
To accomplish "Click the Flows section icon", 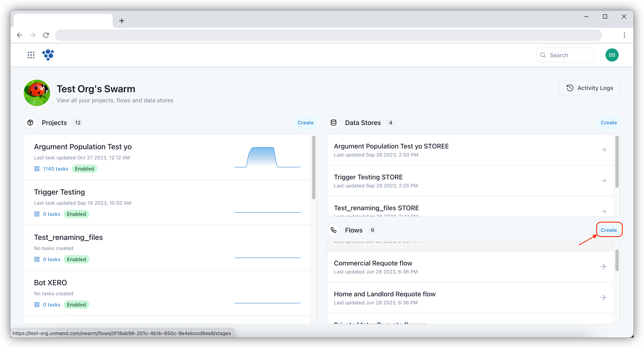I will [x=333, y=230].
